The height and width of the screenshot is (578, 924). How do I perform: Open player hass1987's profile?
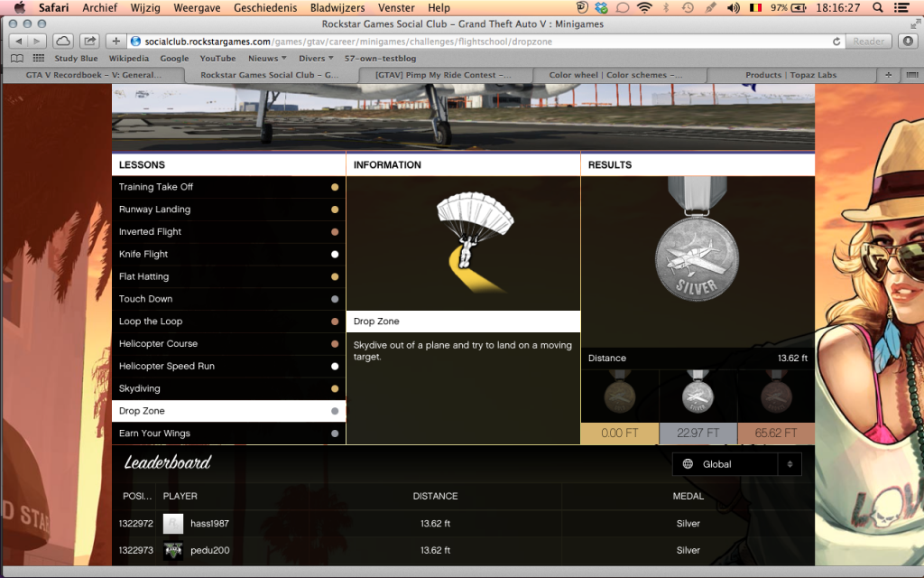click(x=209, y=524)
